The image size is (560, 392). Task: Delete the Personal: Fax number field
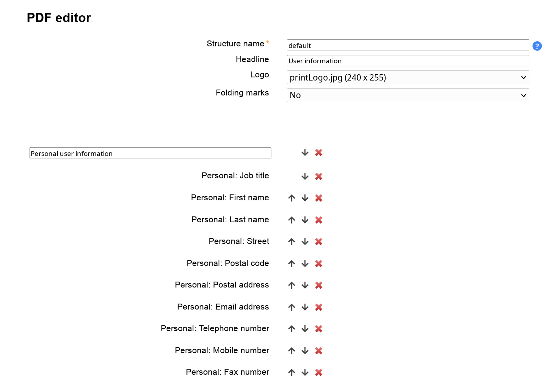(x=319, y=372)
